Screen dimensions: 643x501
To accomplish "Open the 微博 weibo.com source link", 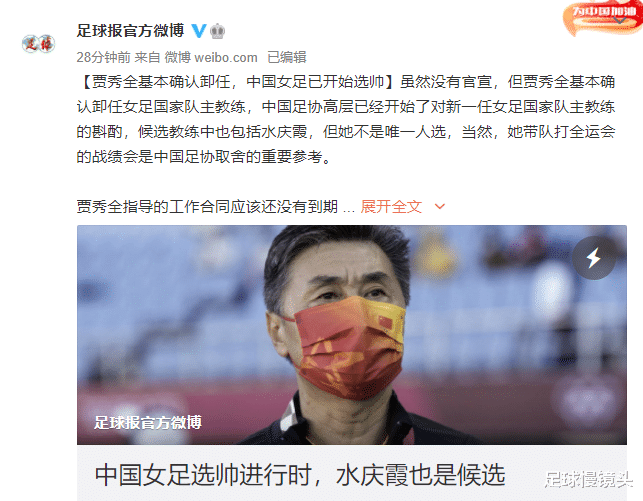I will (x=211, y=57).
